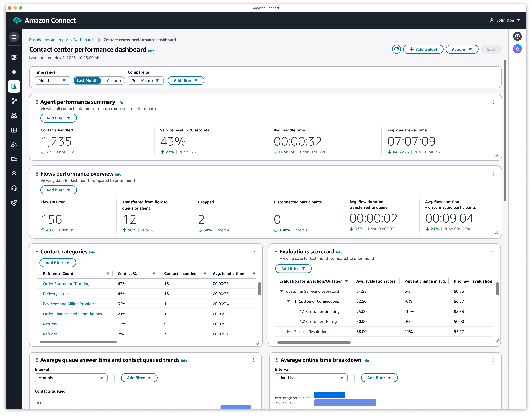The width and height of the screenshot is (532, 418).
Task: Open the AI assistant sparkle icon at right
Action: 517,49
